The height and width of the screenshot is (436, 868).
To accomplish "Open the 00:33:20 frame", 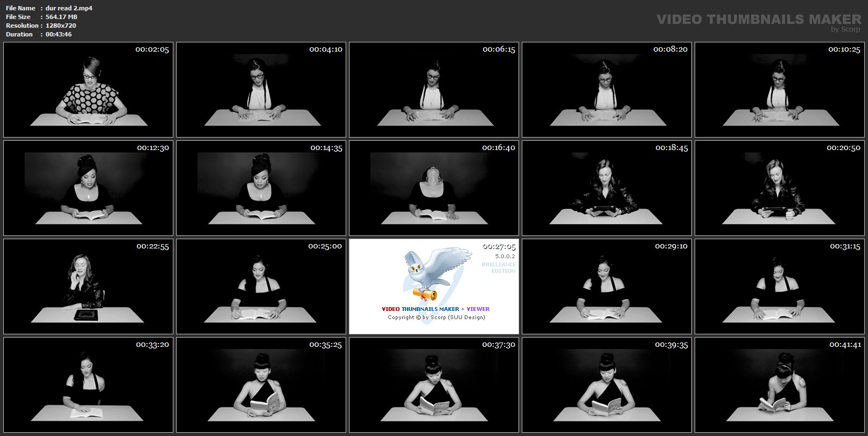I will click(88, 385).
